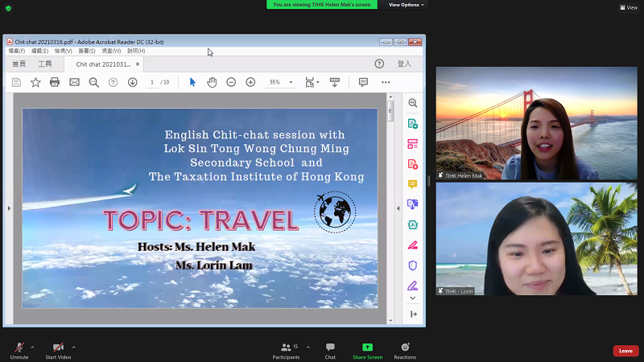Open the comment bubble tool in toolbar
644x362 pixels.
[x=363, y=82]
